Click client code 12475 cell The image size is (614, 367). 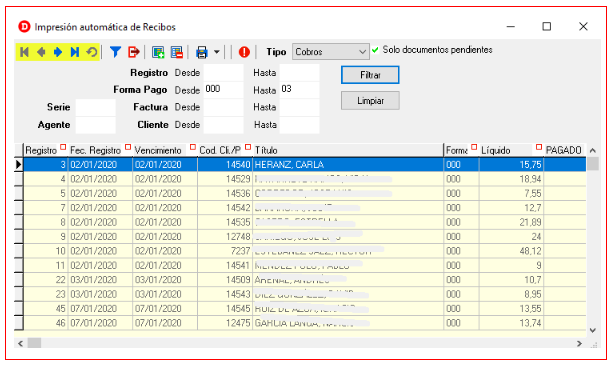point(225,324)
